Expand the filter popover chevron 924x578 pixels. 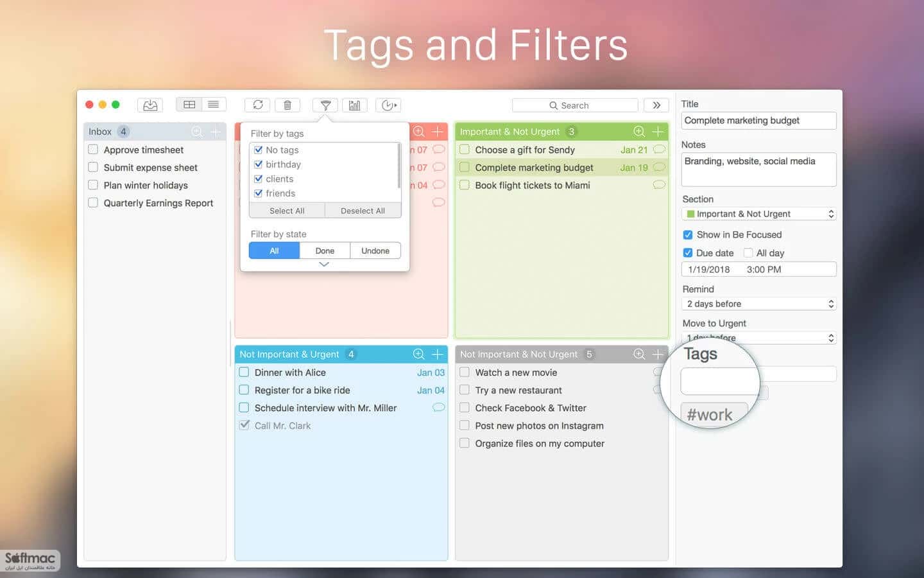click(x=324, y=265)
